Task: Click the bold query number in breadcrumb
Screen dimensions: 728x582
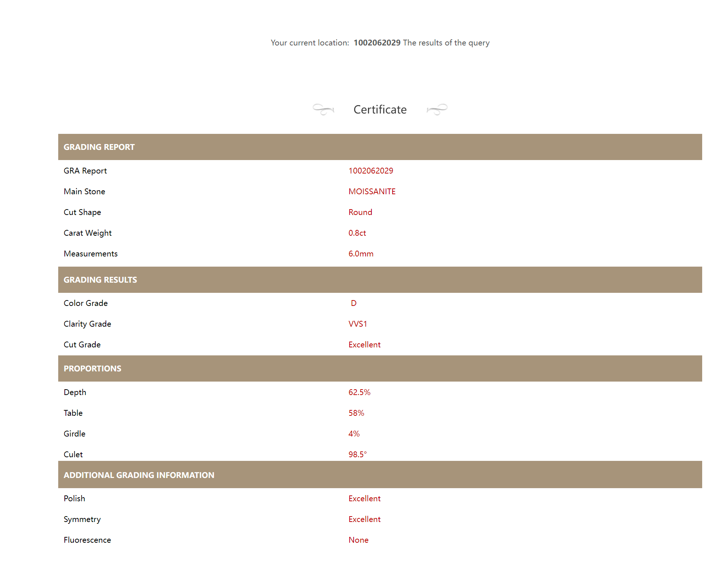Action: coord(377,43)
